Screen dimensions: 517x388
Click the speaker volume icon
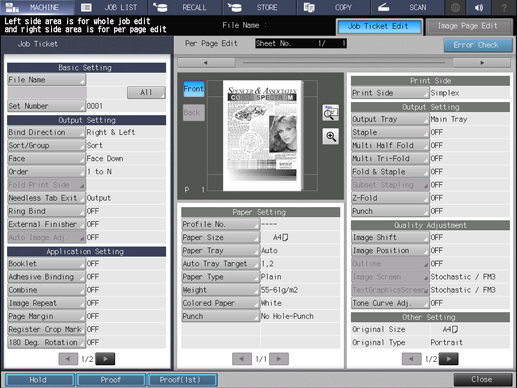[x=479, y=7]
